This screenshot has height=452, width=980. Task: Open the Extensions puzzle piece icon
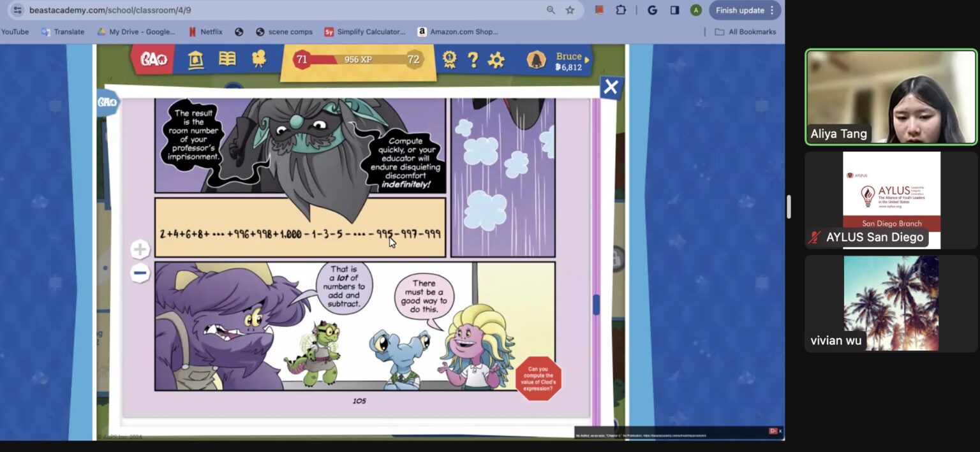620,10
